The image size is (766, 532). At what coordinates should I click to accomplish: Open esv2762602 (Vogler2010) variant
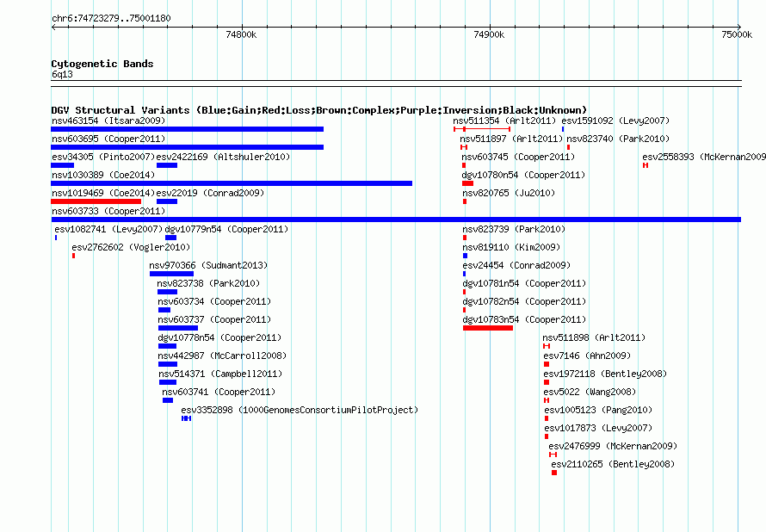[131, 247]
